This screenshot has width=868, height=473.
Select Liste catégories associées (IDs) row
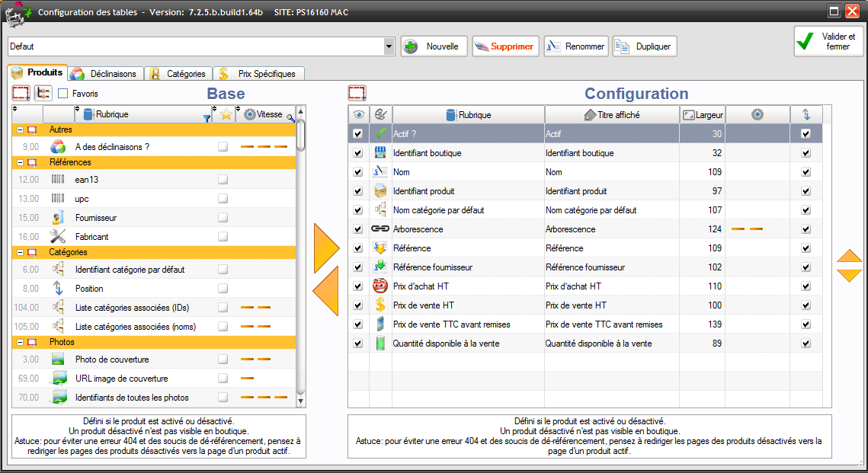pyautogui.click(x=154, y=308)
